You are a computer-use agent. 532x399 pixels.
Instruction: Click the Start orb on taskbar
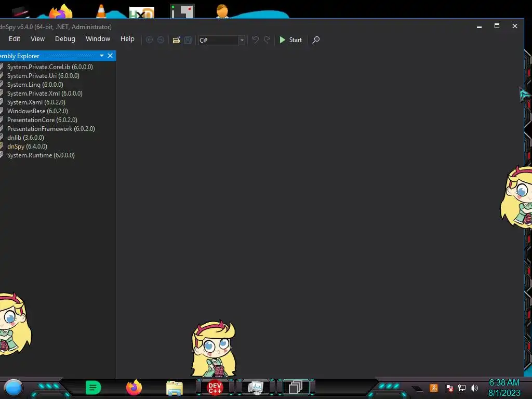pos(13,388)
